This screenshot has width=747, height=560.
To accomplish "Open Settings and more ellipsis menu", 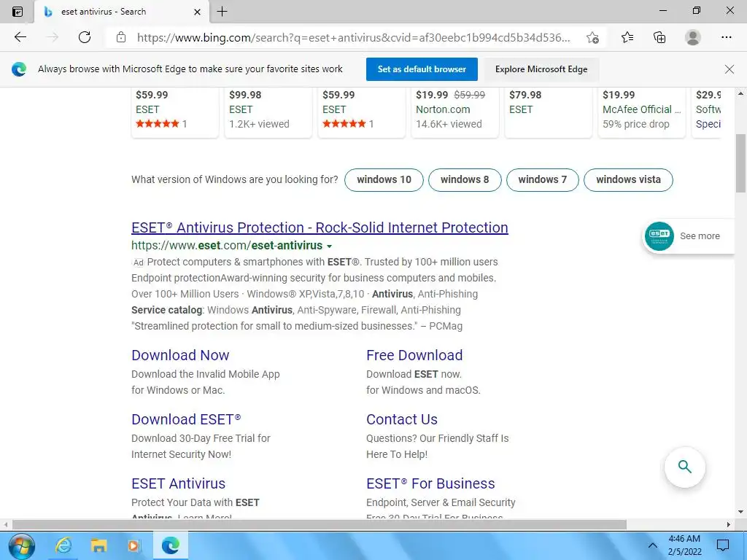I will (x=726, y=37).
